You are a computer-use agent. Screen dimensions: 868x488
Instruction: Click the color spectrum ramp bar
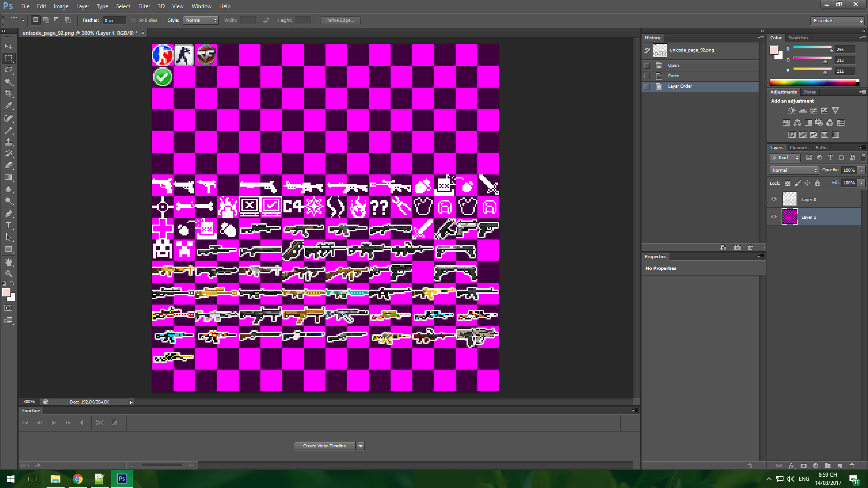tap(814, 82)
